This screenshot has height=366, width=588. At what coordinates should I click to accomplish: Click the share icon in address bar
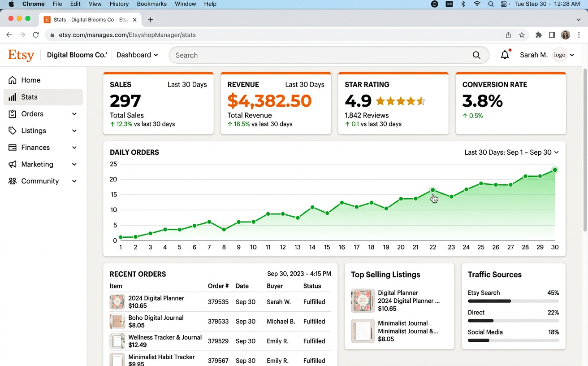(508, 35)
